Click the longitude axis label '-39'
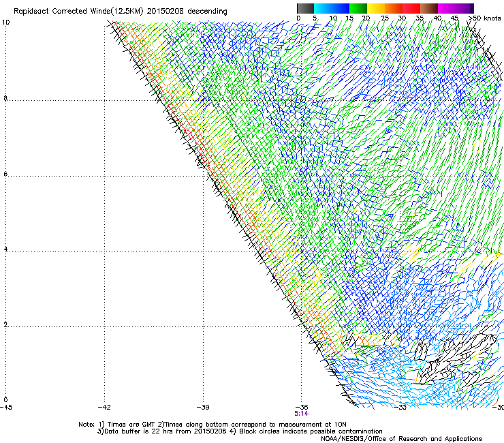Screen dimensions: 504x443 click(x=203, y=408)
